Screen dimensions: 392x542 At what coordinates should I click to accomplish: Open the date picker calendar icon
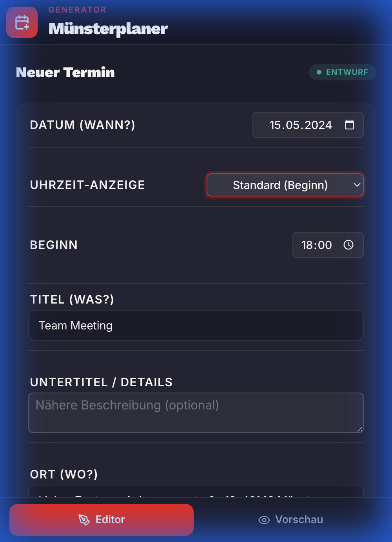349,125
